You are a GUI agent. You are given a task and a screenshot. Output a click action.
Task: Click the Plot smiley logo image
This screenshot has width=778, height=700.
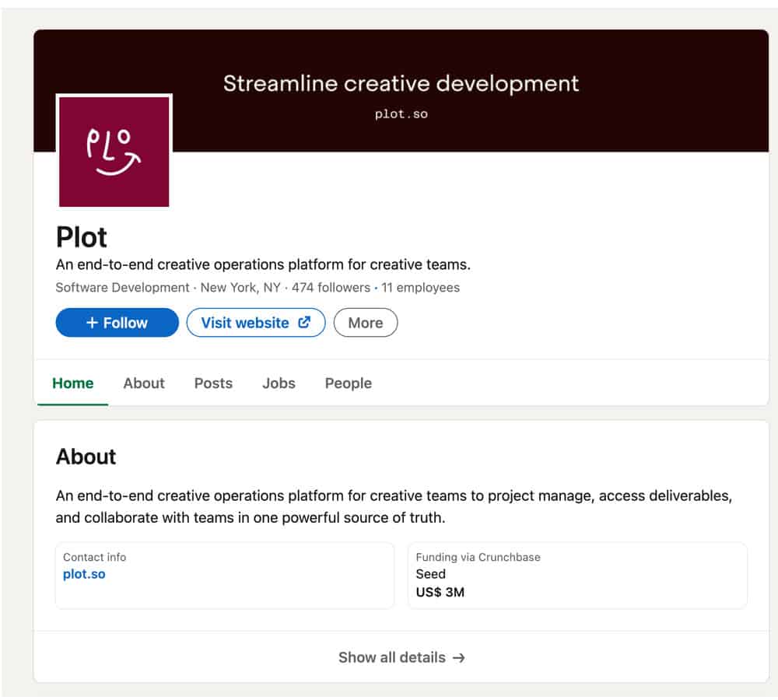coord(114,152)
